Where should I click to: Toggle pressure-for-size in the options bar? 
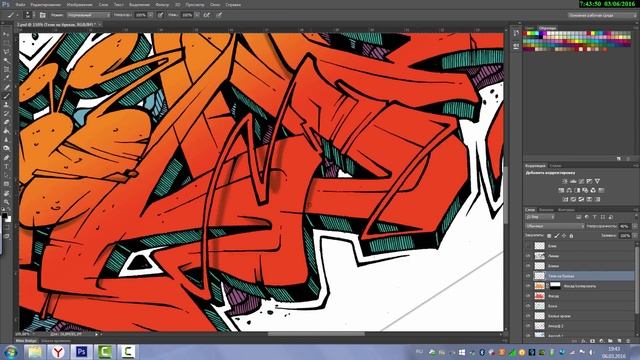point(219,15)
